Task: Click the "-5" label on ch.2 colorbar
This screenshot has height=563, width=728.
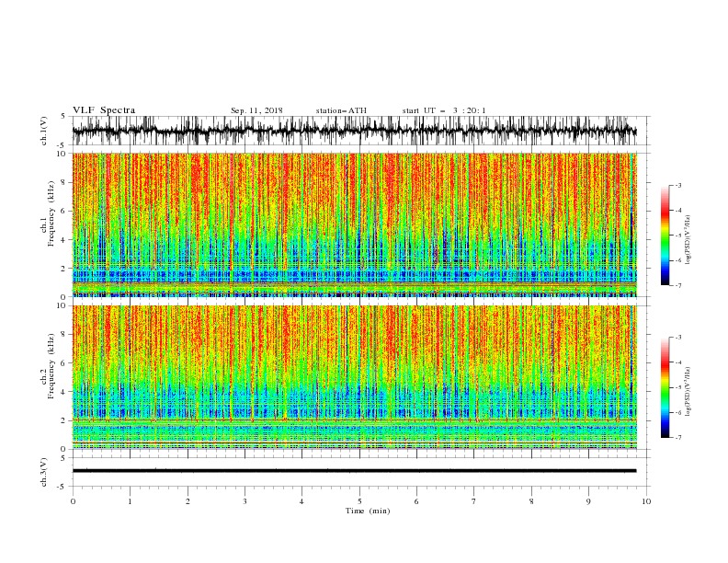Action: 678,387
